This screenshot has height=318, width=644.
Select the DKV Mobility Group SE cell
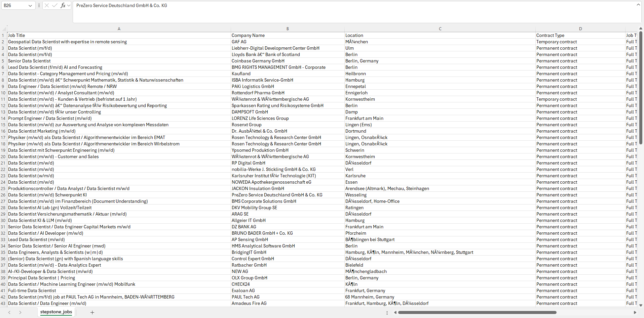288,208
